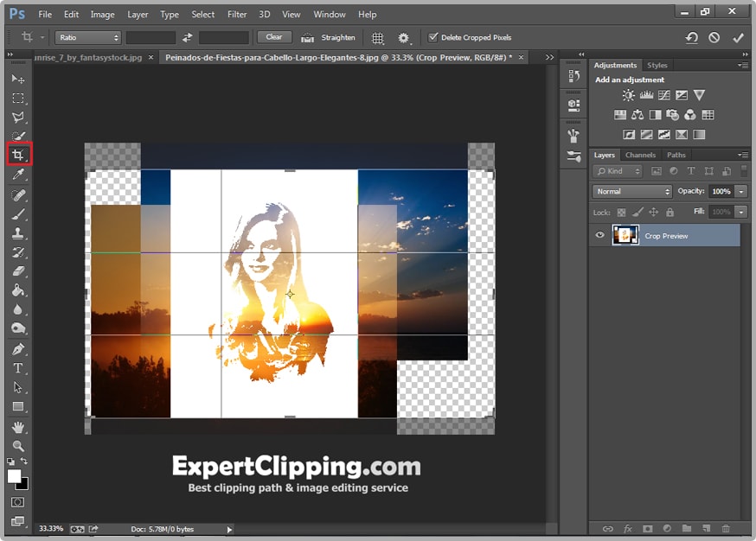
Task: Cancel the crop operation icon
Action: coord(714,38)
